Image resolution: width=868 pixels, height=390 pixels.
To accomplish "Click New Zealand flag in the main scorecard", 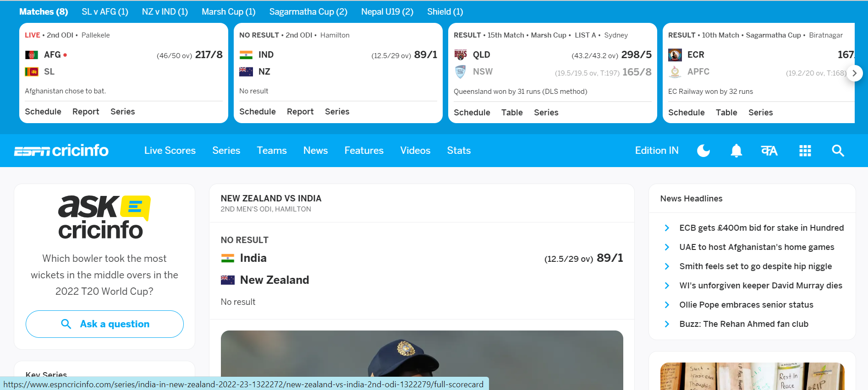I will (x=228, y=280).
